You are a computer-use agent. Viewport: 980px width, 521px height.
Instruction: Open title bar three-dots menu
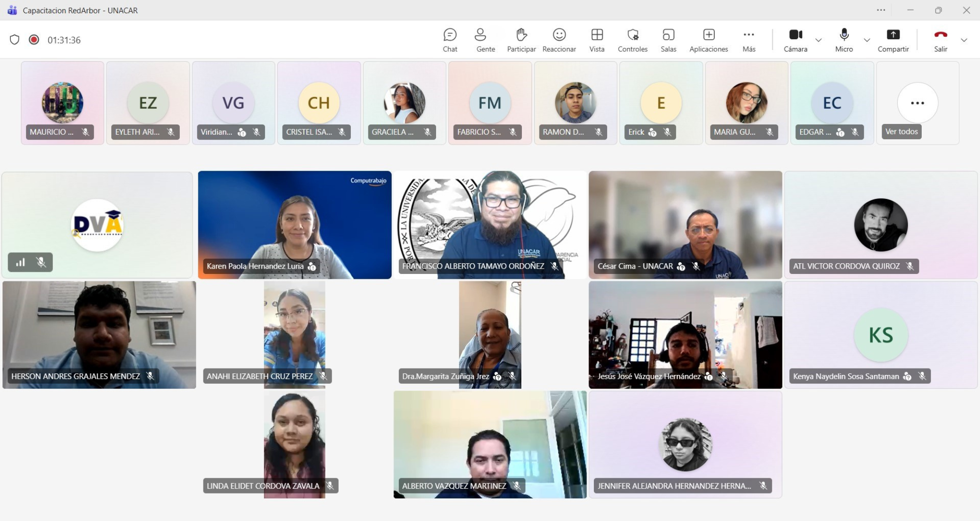[x=881, y=10]
